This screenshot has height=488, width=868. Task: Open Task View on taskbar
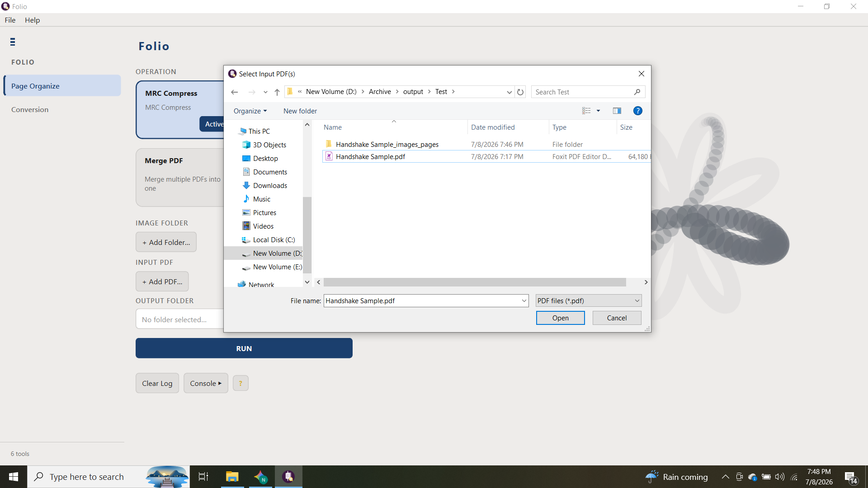point(203,477)
